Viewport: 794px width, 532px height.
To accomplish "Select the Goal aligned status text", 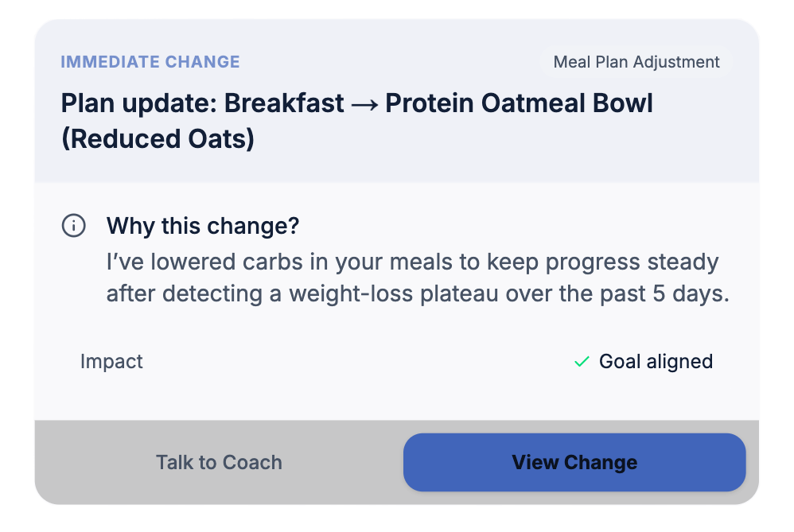I will [656, 362].
